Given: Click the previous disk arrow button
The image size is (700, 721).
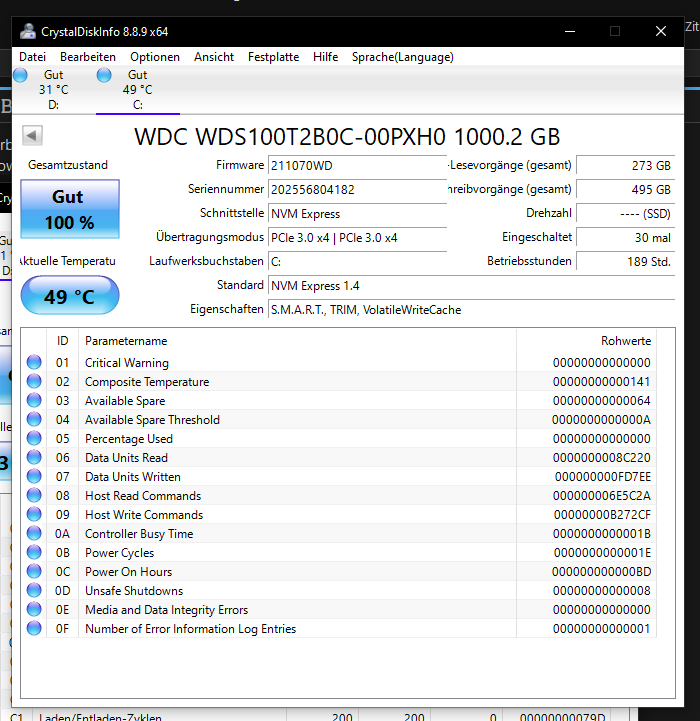Looking at the screenshot, I should tap(32, 135).
